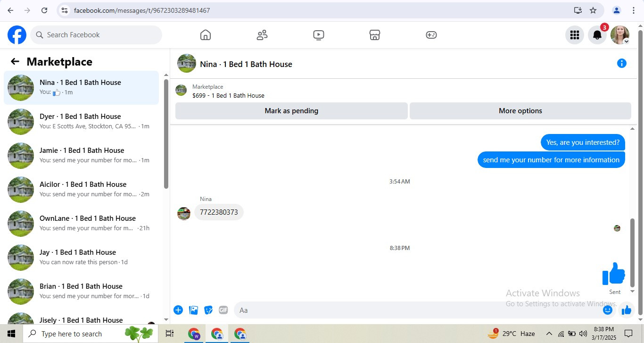Click the browser Back button
The image size is (644, 343).
point(10,10)
